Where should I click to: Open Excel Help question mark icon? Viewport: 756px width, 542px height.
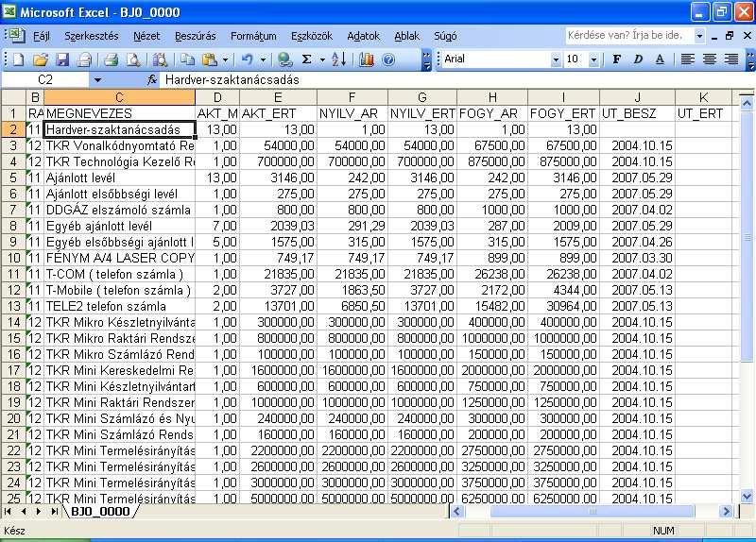coord(388,59)
